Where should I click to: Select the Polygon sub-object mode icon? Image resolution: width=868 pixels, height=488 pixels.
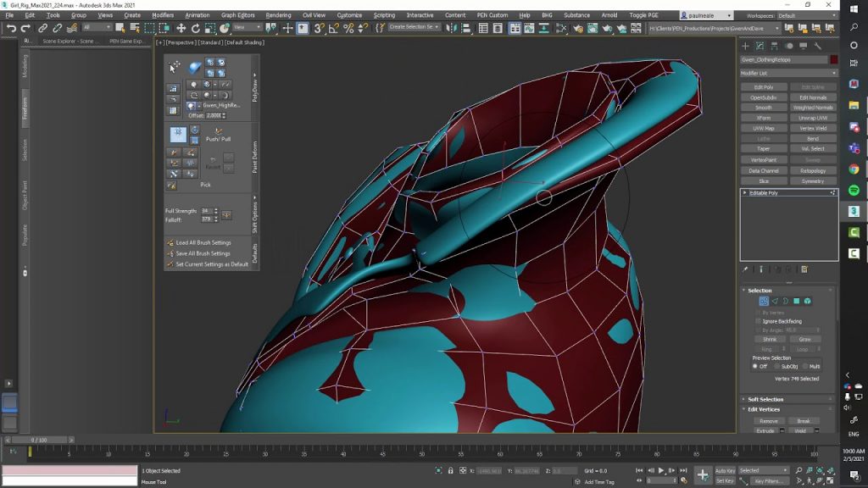797,301
